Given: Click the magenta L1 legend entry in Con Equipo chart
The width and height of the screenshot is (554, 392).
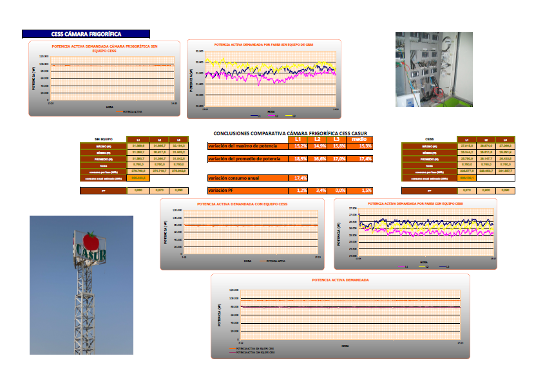Looking at the screenshot, I should (403, 266).
